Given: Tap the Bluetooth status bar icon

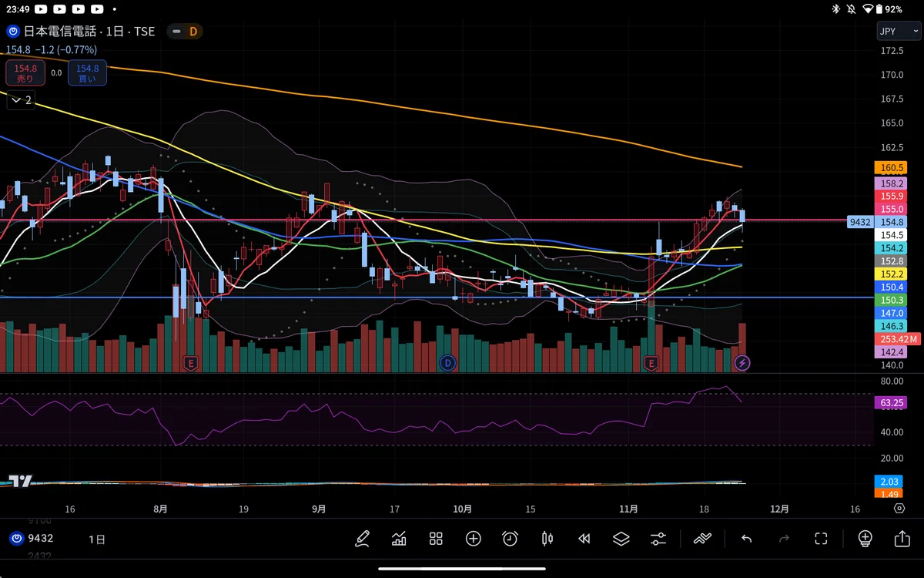Looking at the screenshot, I should point(836,9).
